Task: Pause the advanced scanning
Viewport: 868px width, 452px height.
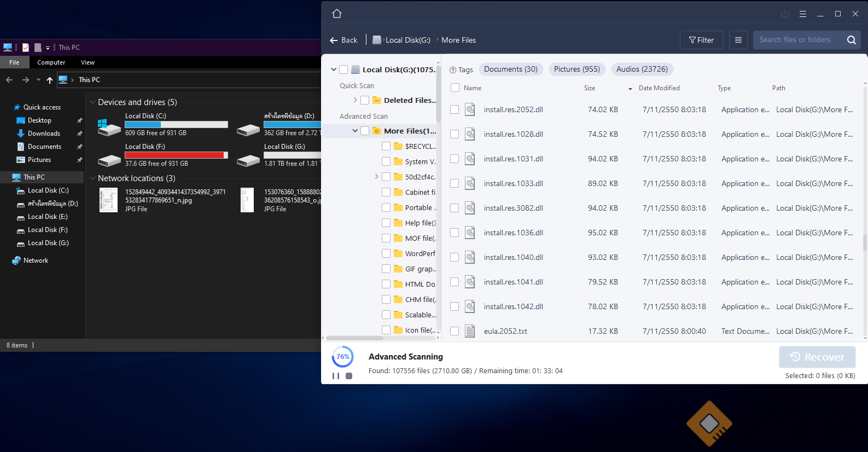Action: [x=336, y=376]
